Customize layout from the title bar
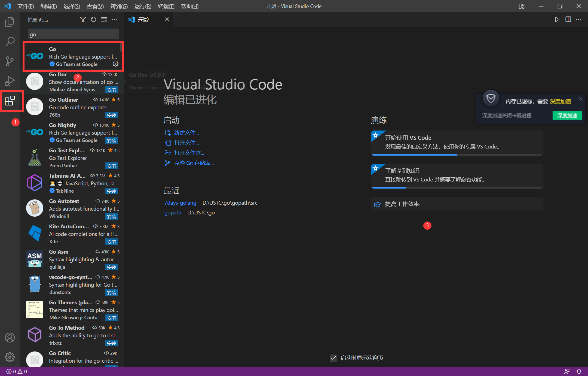588x376 pixels. pos(522,6)
